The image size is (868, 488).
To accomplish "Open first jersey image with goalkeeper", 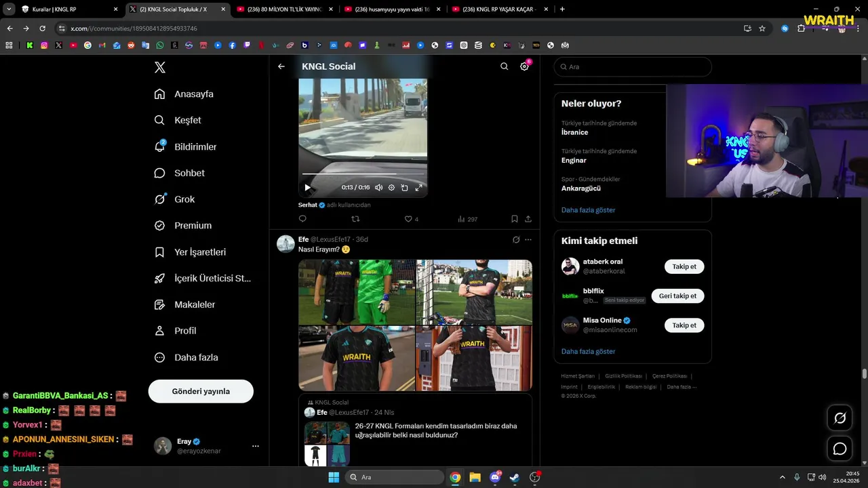I will click(357, 292).
